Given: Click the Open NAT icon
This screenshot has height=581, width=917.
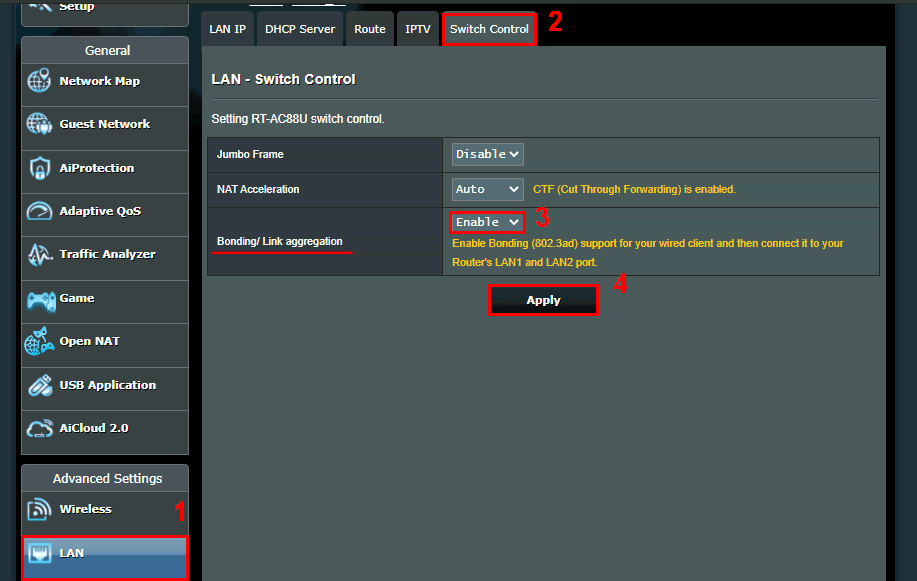Looking at the screenshot, I should 40,342.
